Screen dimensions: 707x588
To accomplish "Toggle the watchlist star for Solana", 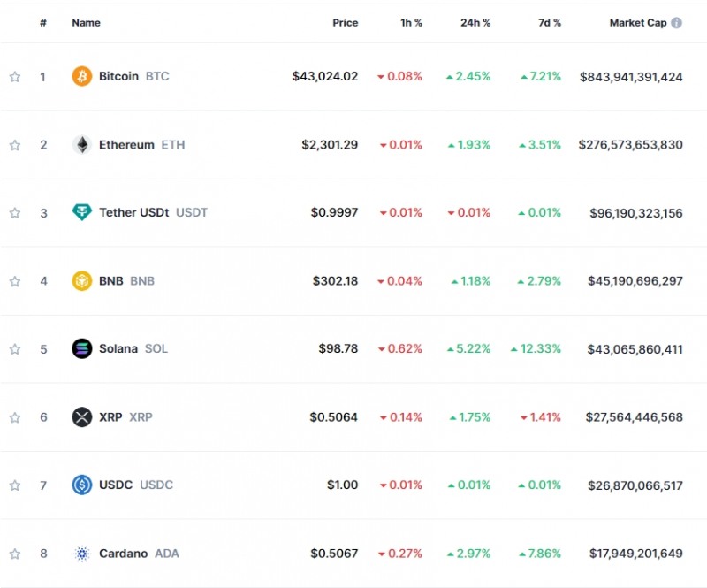I will click(x=15, y=349).
